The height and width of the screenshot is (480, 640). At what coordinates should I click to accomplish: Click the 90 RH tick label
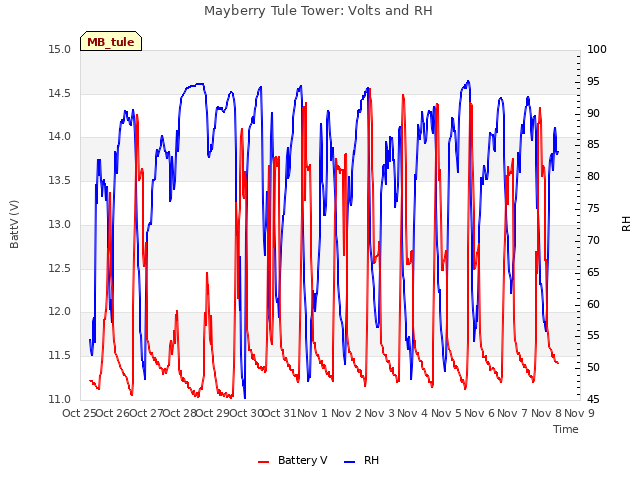click(593, 113)
